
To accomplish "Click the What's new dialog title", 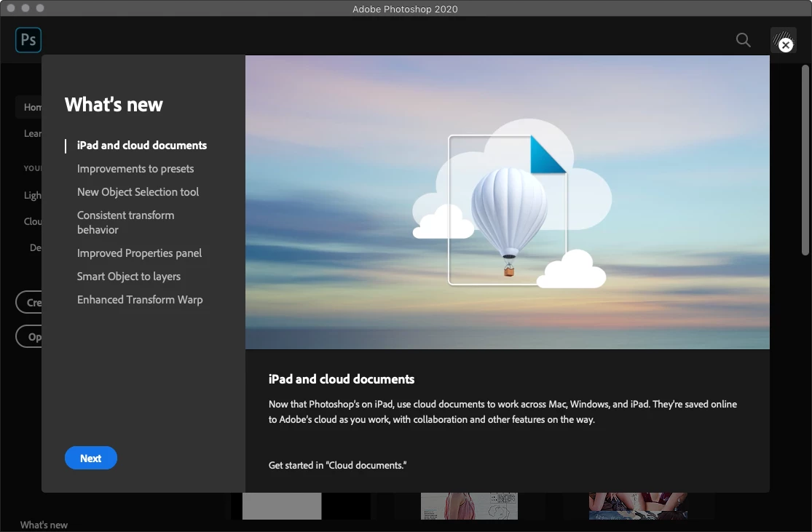I will click(114, 105).
